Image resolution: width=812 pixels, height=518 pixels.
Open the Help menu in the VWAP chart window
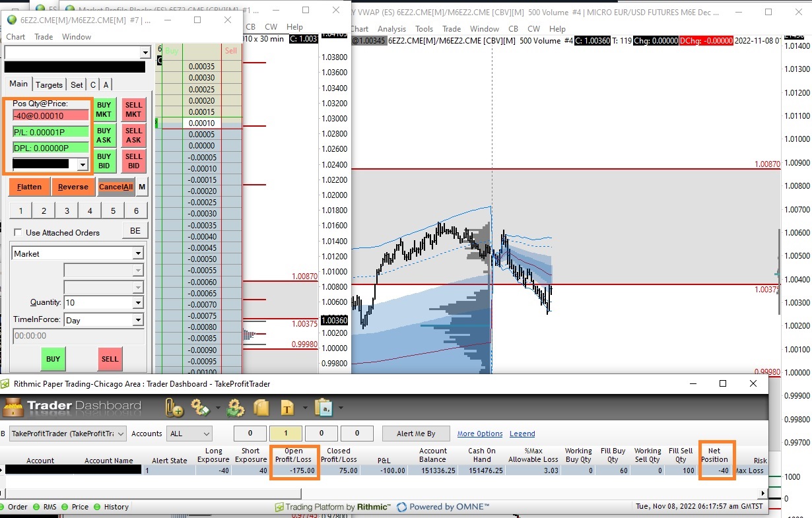tap(558, 28)
